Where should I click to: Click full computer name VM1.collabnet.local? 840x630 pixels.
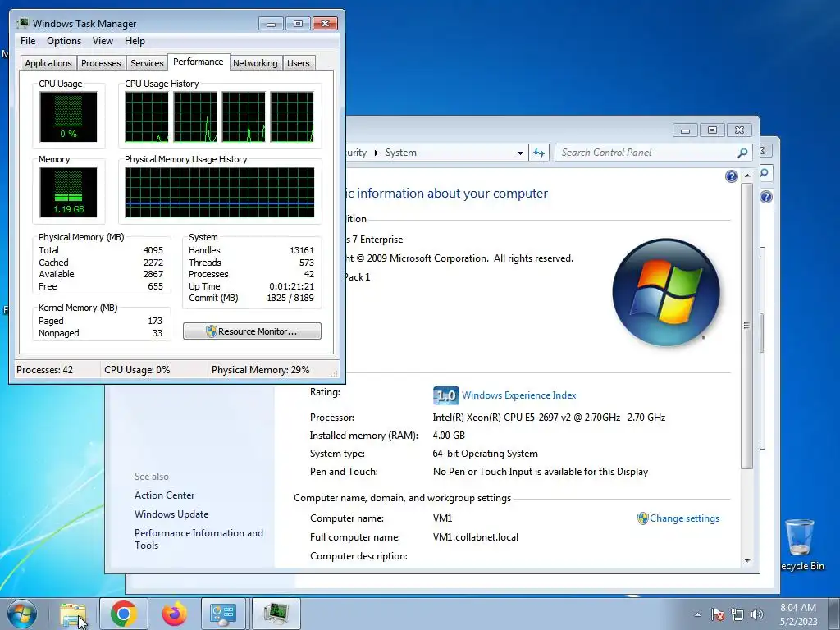point(476,537)
